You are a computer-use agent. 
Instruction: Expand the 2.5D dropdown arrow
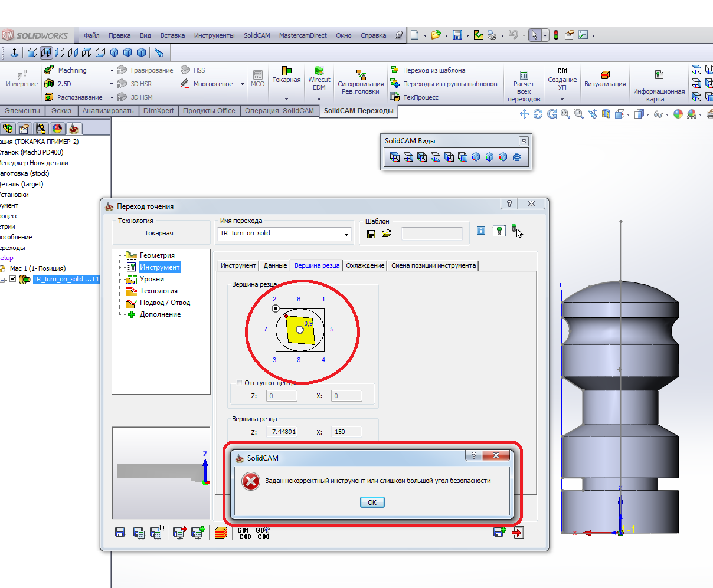coord(112,84)
